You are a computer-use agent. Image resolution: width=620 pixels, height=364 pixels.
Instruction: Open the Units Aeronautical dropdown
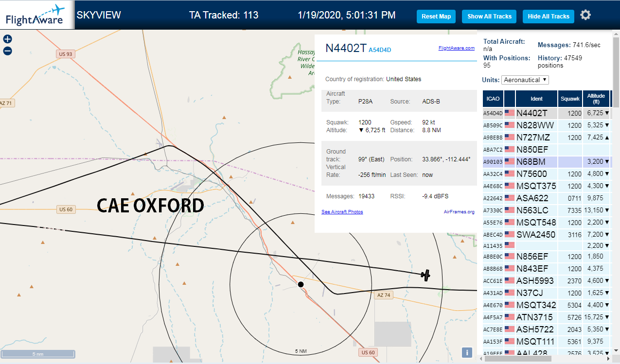click(x=525, y=80)
